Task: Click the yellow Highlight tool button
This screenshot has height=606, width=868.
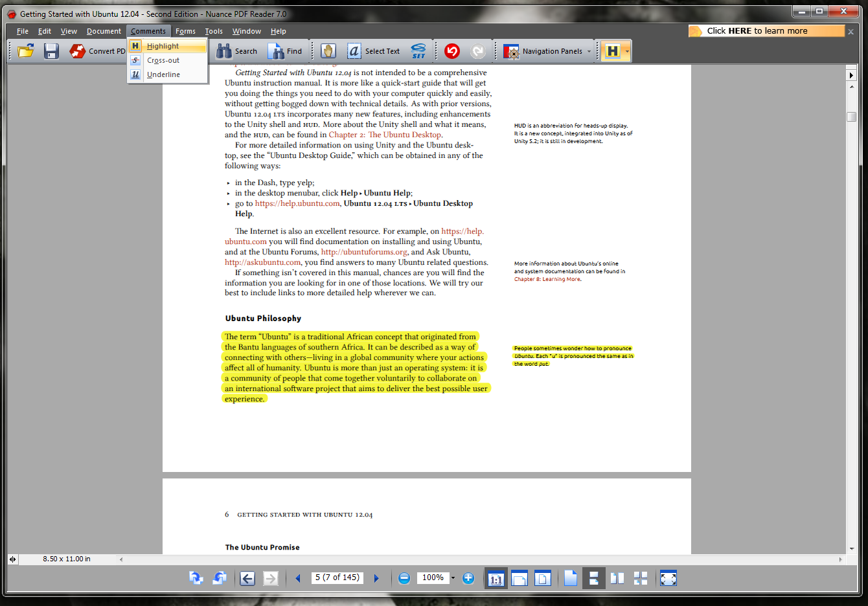Action: [612, 51]
